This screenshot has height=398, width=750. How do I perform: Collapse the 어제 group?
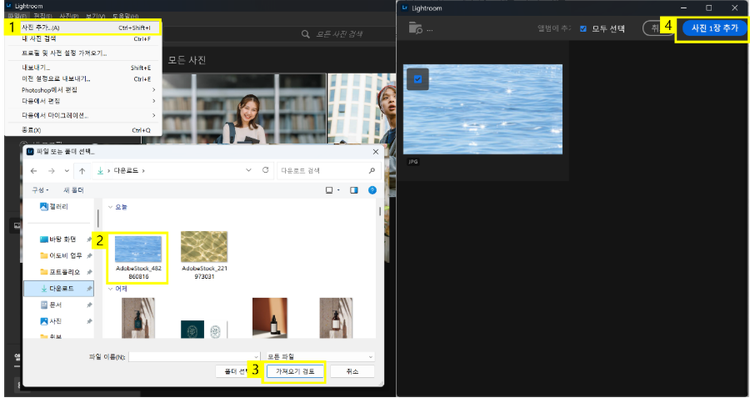pyautogui.click(x=110, y=289)
